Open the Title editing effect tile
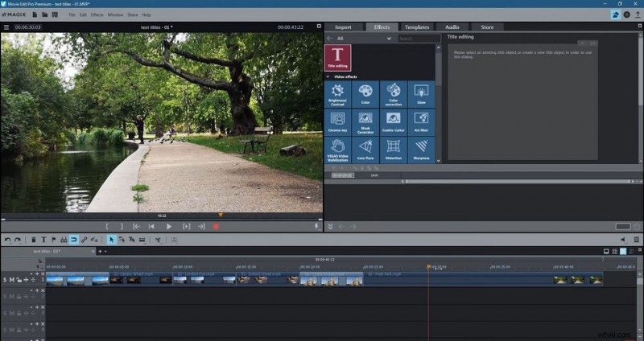644x341 pixels. click(337, 58)
